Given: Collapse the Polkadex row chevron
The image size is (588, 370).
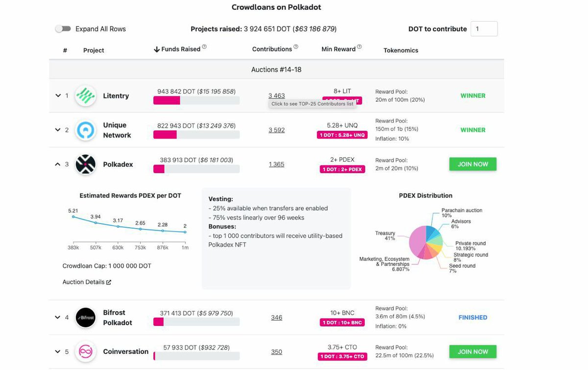Looking at the screenshot, I should [58, 164].
